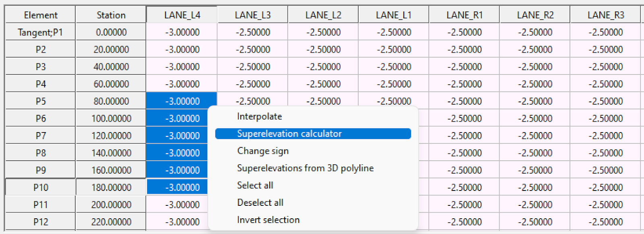Click the Station column header
Image resolution: width=644 pixels, height=234 pixels.
[x=111, y=15]
